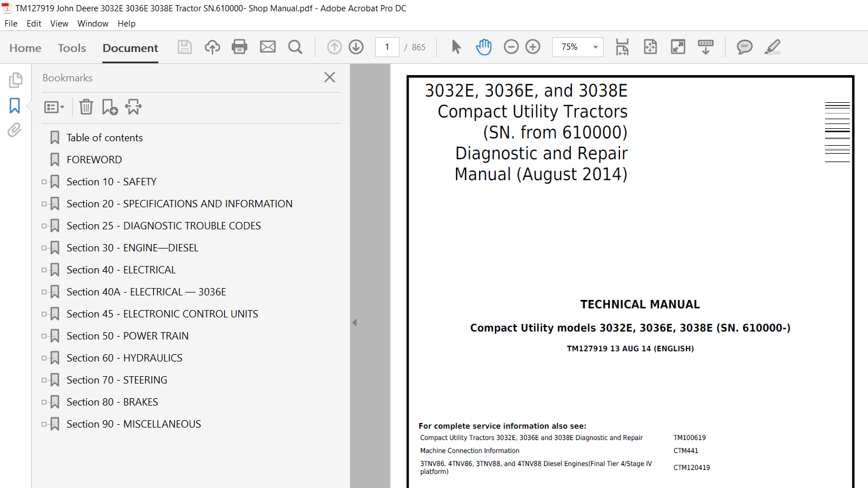Switch to full screen mode icon
The width and height of the screenshot is (868, 488).
click(x=678, y=47)
